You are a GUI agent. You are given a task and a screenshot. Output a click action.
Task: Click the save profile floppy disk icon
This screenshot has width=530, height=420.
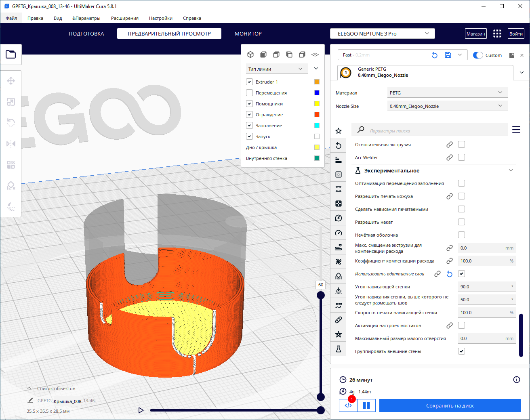(x=448, y=55)
